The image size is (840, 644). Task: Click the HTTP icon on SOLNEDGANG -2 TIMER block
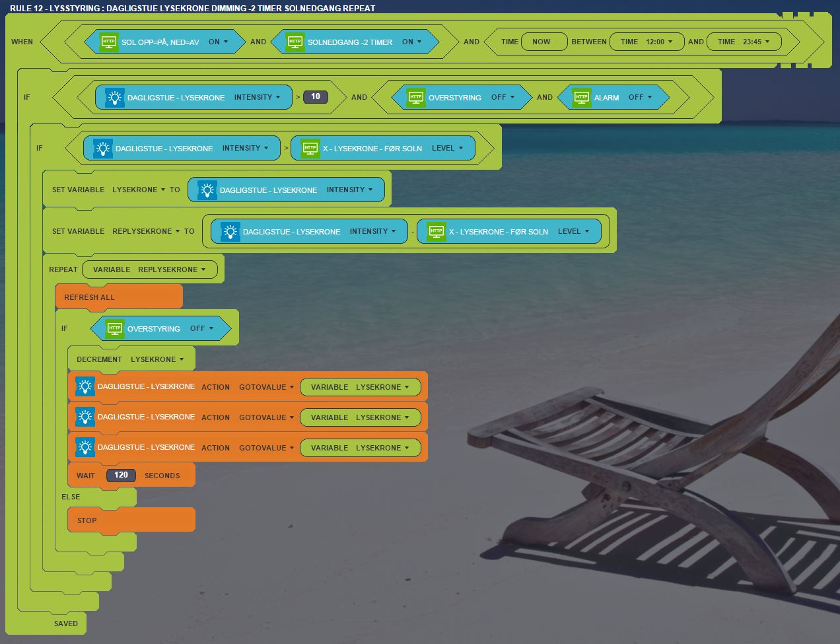[x=295, y=42]
